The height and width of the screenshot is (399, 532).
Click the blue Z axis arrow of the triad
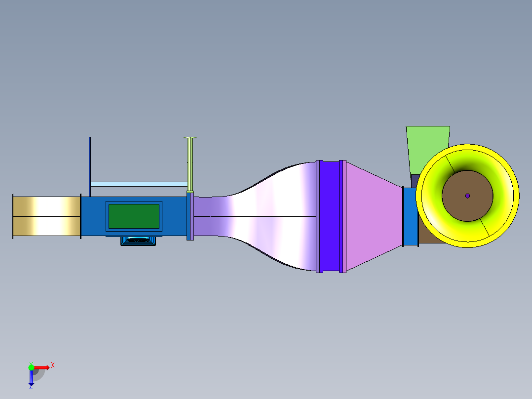31,378
